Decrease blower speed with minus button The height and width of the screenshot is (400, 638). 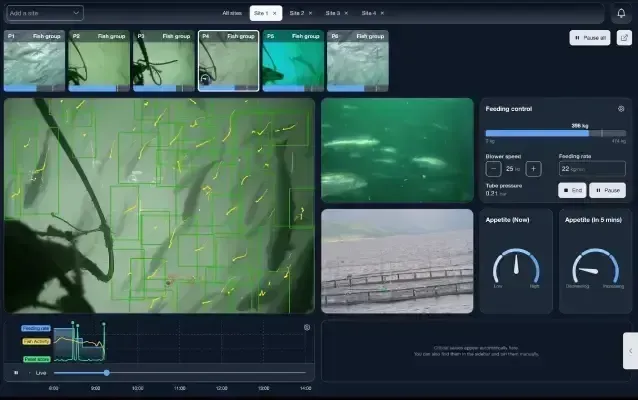tap(493, 169)
